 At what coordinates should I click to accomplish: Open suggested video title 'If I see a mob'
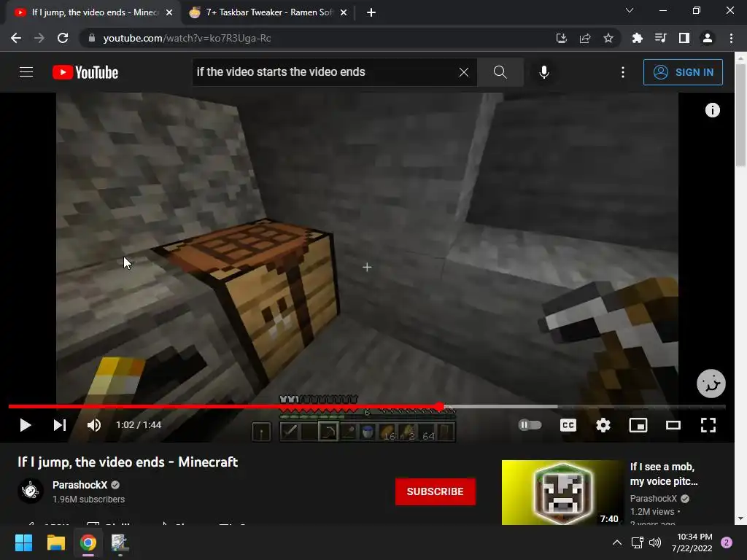point(664,474)
